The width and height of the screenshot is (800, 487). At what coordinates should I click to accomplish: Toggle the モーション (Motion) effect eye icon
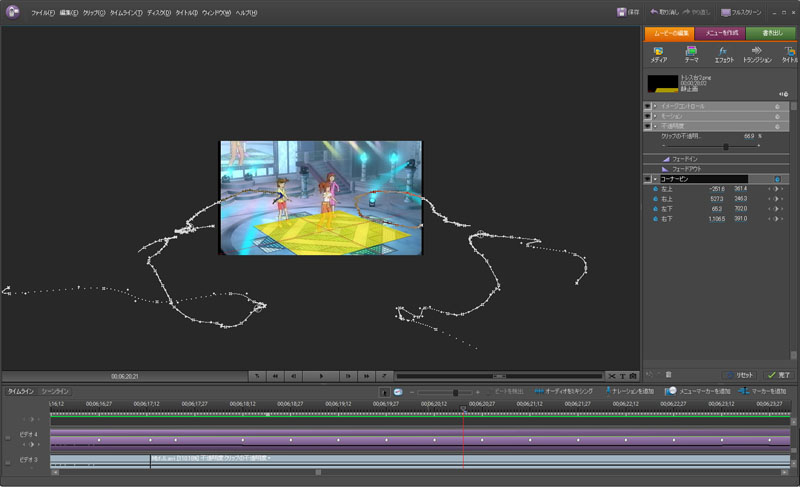tap(647, 116)
